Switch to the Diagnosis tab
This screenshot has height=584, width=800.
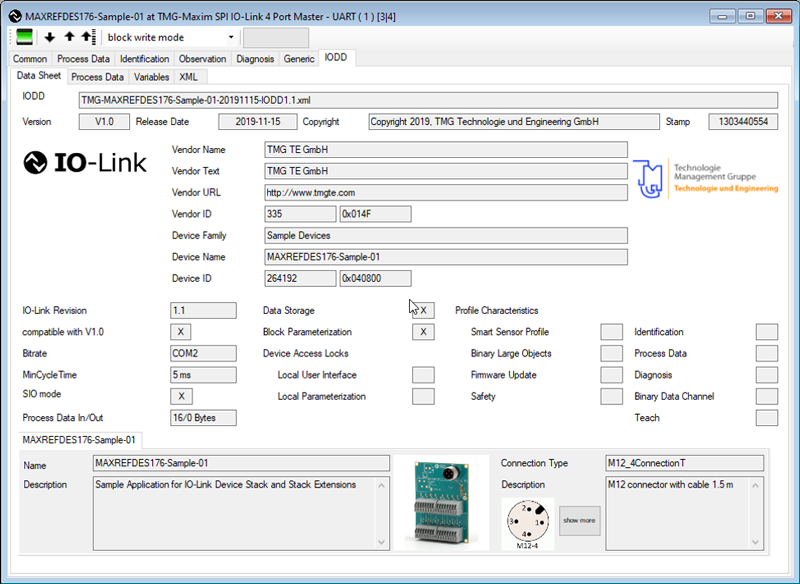[255, 59]
